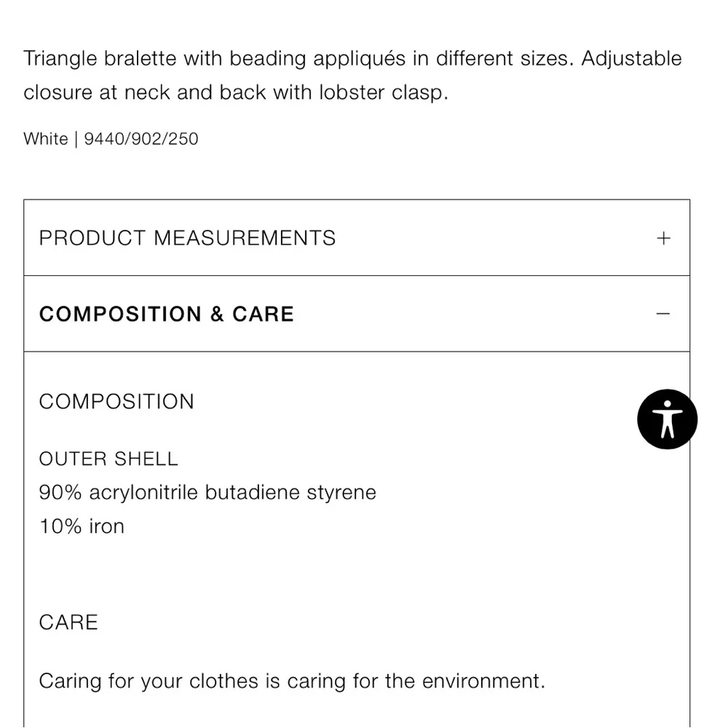The image size is (728, 728).
Task: Click the 90% acrylonitrile butadiene styrene line
Action: [x=207, y=493]
